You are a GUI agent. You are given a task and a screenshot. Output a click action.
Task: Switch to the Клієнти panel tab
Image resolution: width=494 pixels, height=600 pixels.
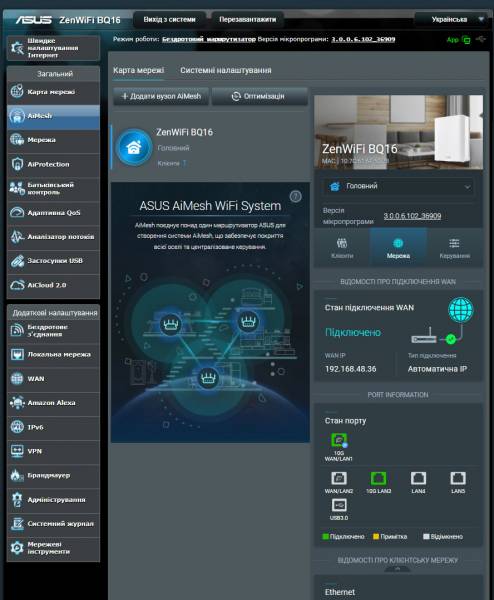coord(342,248)
